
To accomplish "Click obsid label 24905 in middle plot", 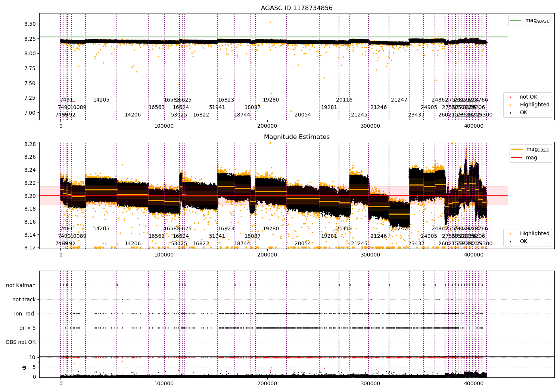I will tap(429, 236).
